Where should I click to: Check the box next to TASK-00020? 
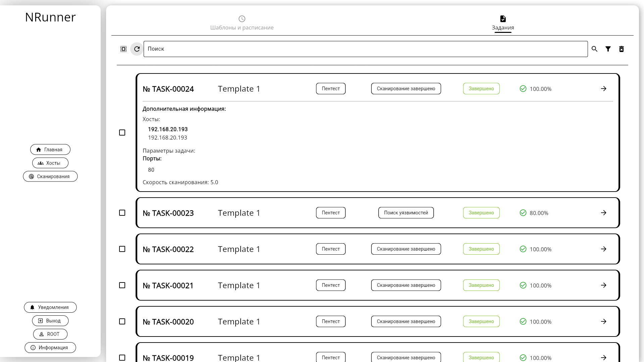coord(122,321)
